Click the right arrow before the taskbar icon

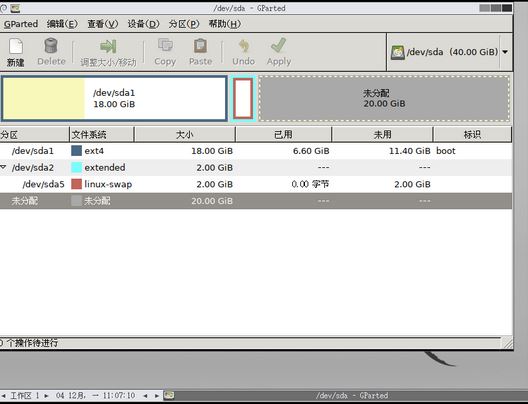click(x=157, y=396)
